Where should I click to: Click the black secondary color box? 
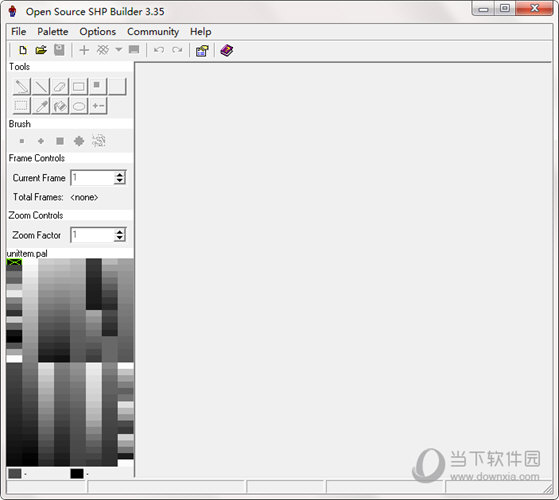(77, 474)
